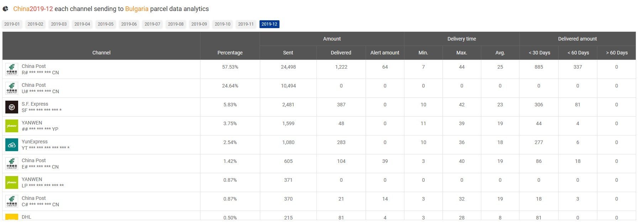Click the < 60 Days column header
Screen dimensions: 644x223
coord(578,53)
